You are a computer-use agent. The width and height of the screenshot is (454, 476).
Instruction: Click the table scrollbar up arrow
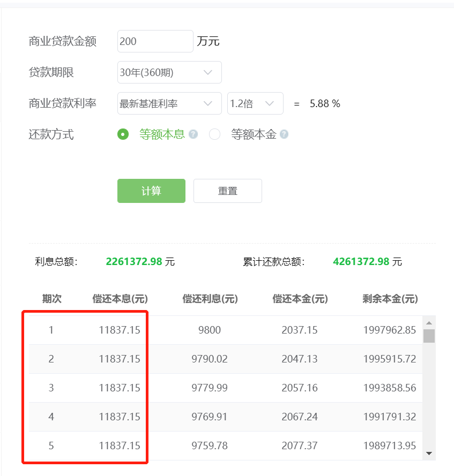pyautogui.click(x=429, y=323)
